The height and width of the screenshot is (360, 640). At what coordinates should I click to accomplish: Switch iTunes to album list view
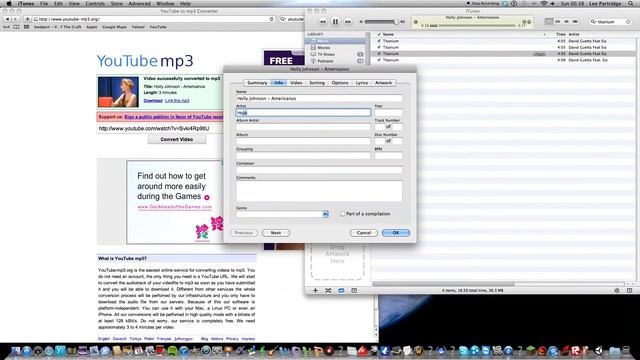(x=558, y=21)
